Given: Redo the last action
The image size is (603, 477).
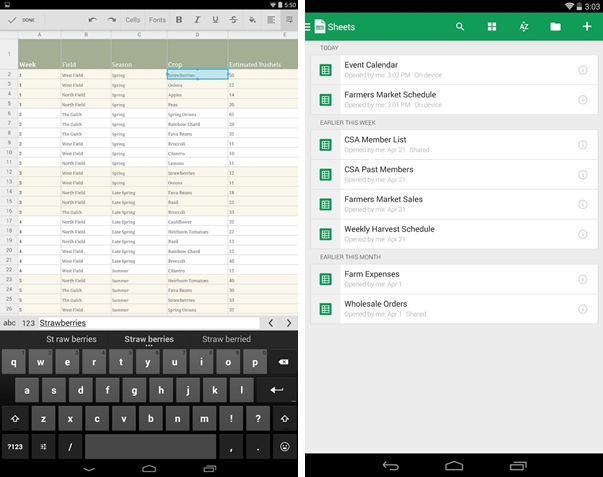Looking at the screenshot, I should coord(112,20).
